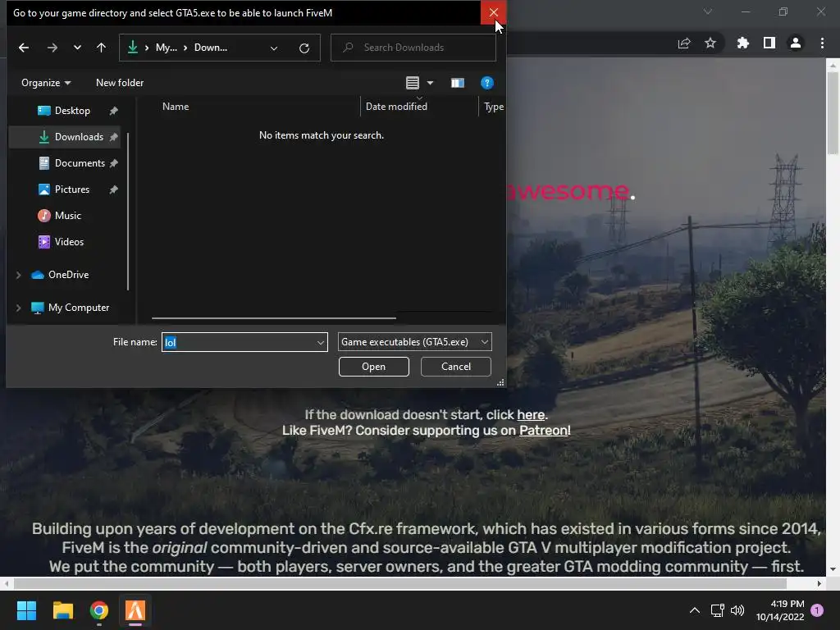Click the Cancel button
The height and width of the screenshot is (630, 840).
[456, 367]
